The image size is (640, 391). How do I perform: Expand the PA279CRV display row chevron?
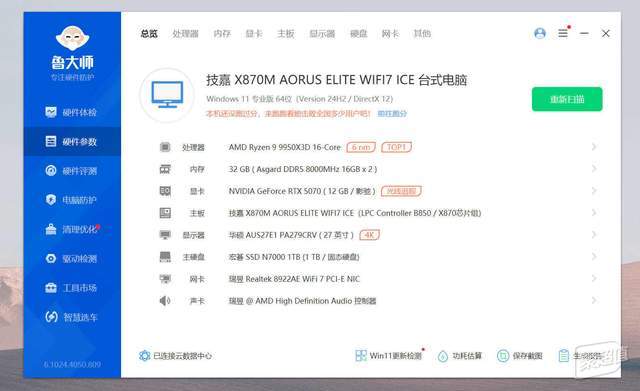pos(594,235)
